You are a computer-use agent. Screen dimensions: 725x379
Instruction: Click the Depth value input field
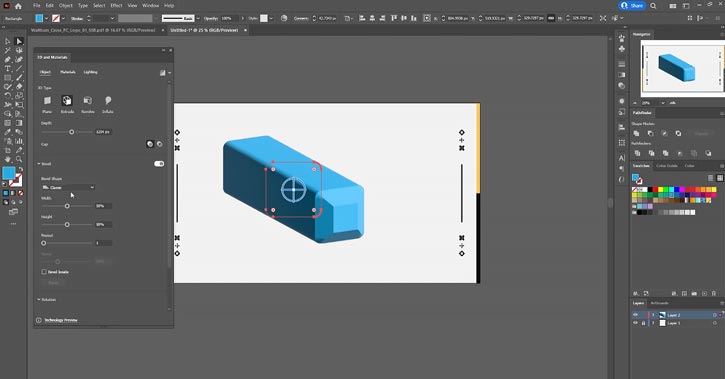[x=104, y=132]
